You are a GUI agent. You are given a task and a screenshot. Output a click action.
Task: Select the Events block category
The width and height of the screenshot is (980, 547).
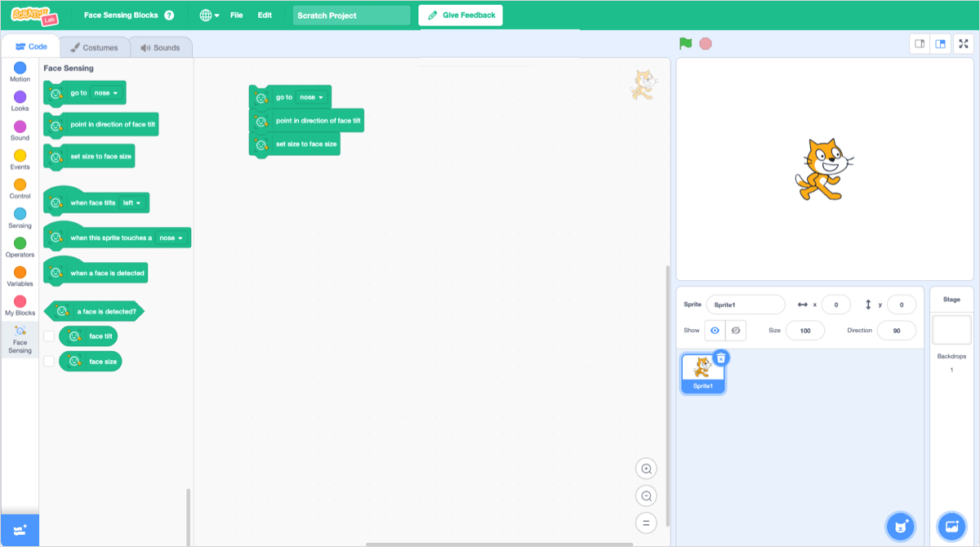click(x=20, y=160)
